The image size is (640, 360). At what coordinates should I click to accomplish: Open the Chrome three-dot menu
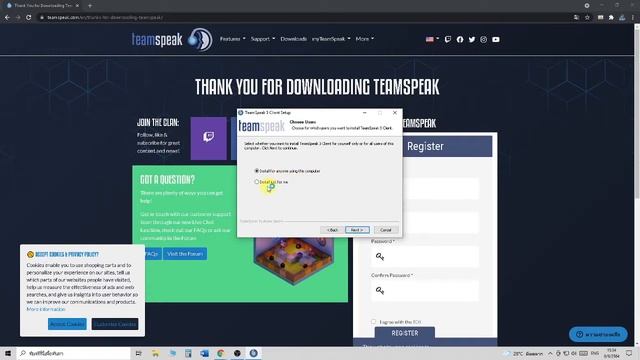point(633,17)
